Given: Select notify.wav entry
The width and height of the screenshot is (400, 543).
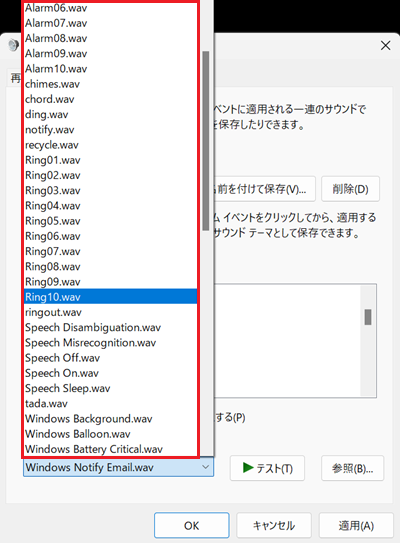Looking at the screenshot, I should click(111, 130).
